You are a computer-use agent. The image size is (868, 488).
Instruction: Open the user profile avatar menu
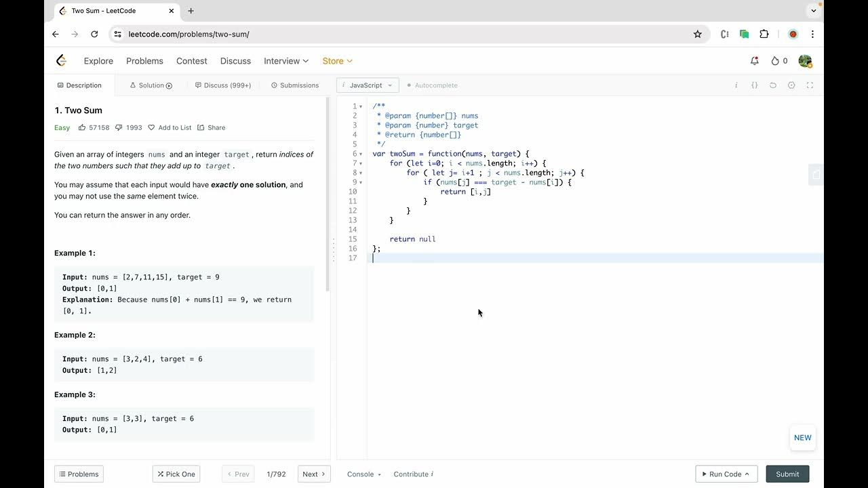[805, 61]
